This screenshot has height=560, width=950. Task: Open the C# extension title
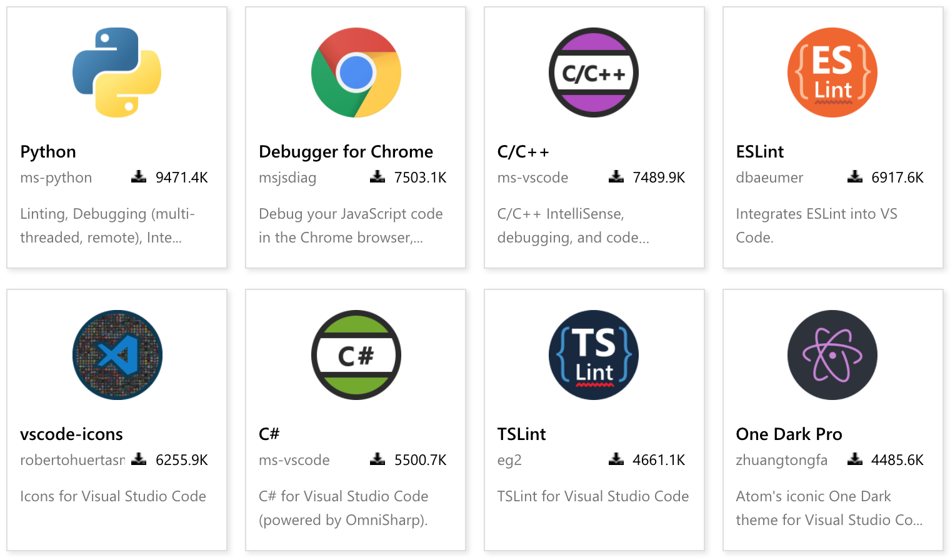click(x=269, y=434)
